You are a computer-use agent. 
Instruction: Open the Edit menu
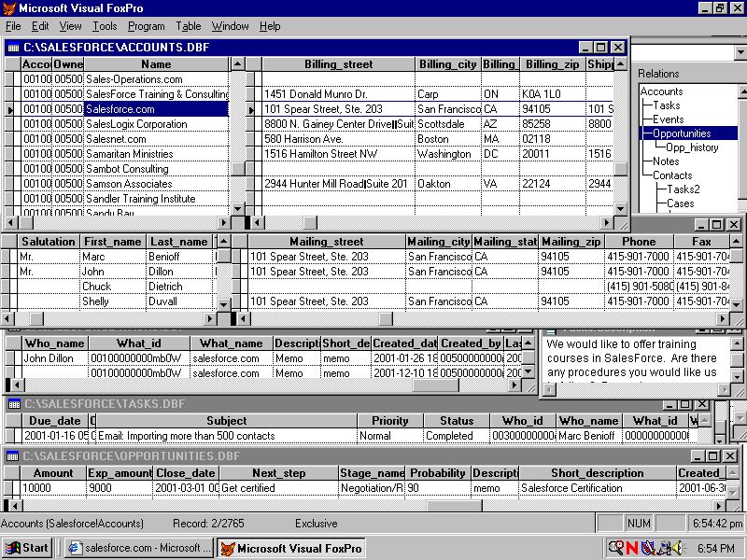tap(40, 26)
